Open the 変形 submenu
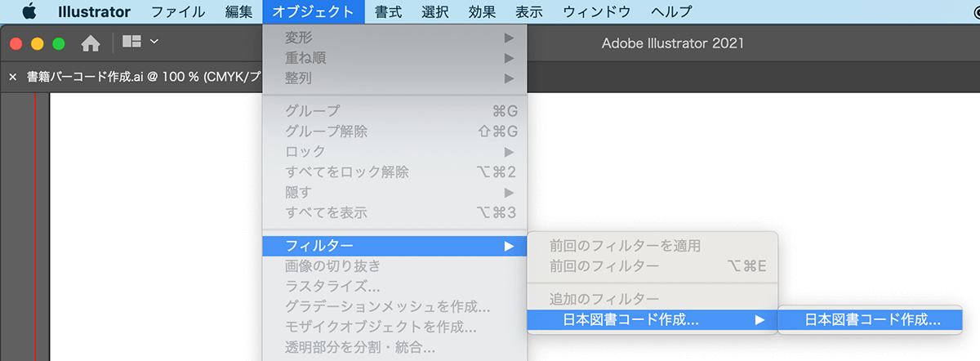The height and width of the screenshot is (361, 980). (x=395, y=38)
